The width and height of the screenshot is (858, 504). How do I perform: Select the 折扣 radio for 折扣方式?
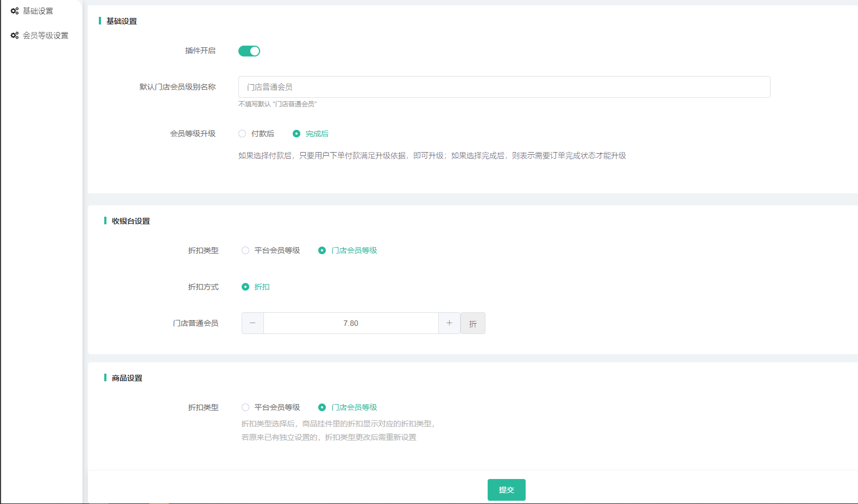(245, 287)
